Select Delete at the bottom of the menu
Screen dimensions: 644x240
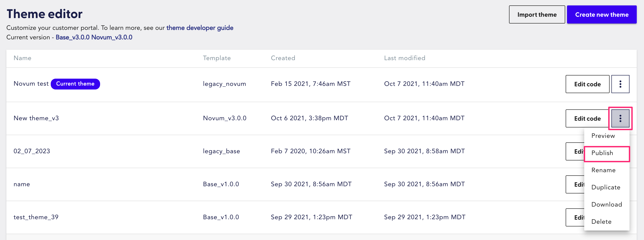[601, 221]
